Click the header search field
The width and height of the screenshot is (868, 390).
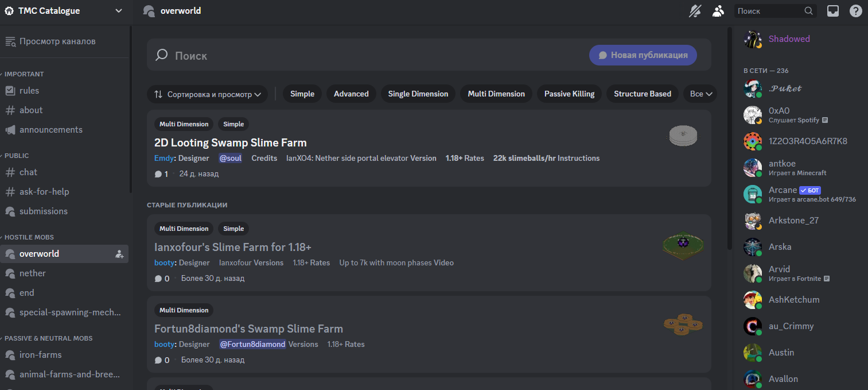point(775,11)
